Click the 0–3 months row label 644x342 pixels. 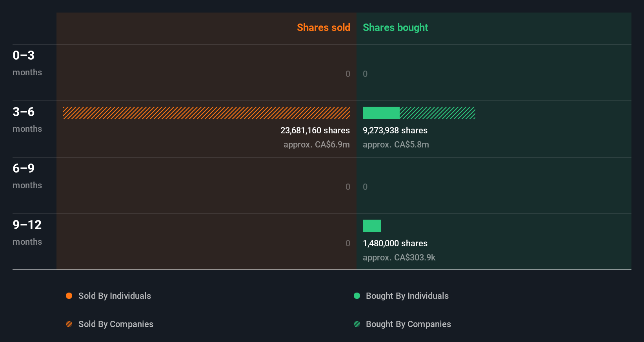[27, 63]
